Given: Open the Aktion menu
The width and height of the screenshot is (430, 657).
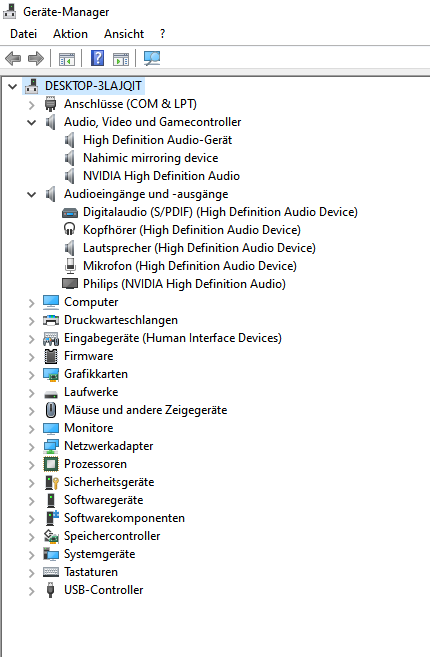Looking at the screenshot, I should coord(70,34).
